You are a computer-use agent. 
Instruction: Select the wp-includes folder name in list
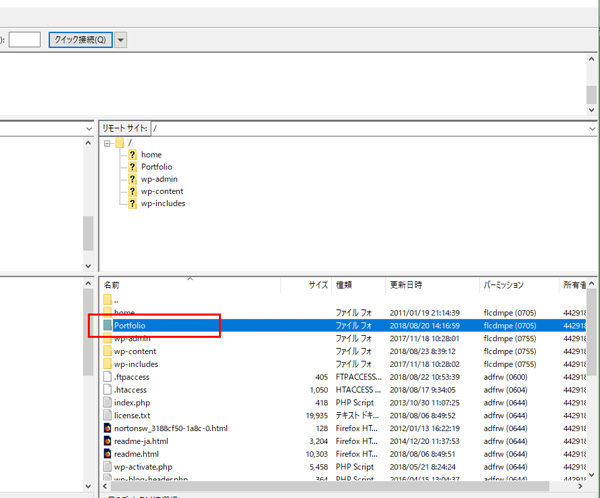coord(136,364)
